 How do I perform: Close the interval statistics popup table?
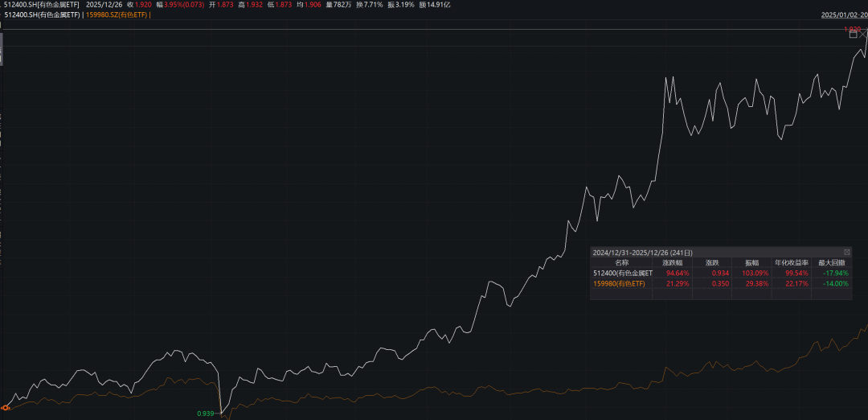point(847,252)
